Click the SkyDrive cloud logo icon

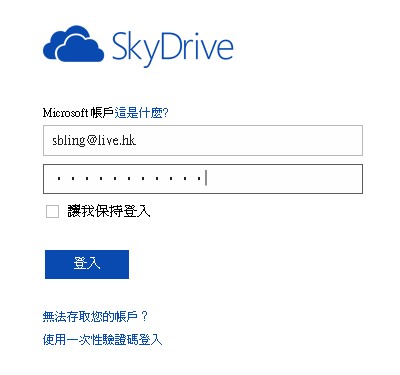pyautogui.click(x=74, y=44)
